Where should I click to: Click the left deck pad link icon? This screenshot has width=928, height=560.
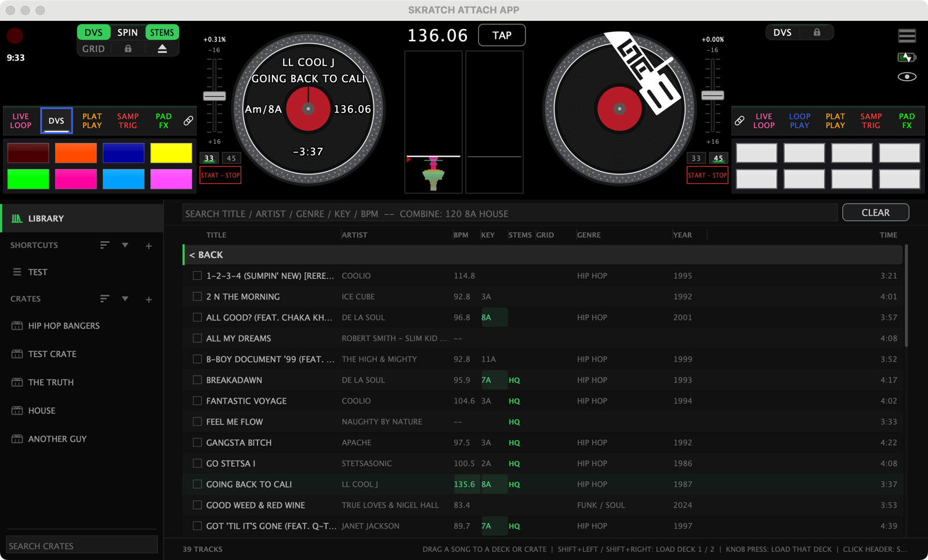[x=188, y=121]
